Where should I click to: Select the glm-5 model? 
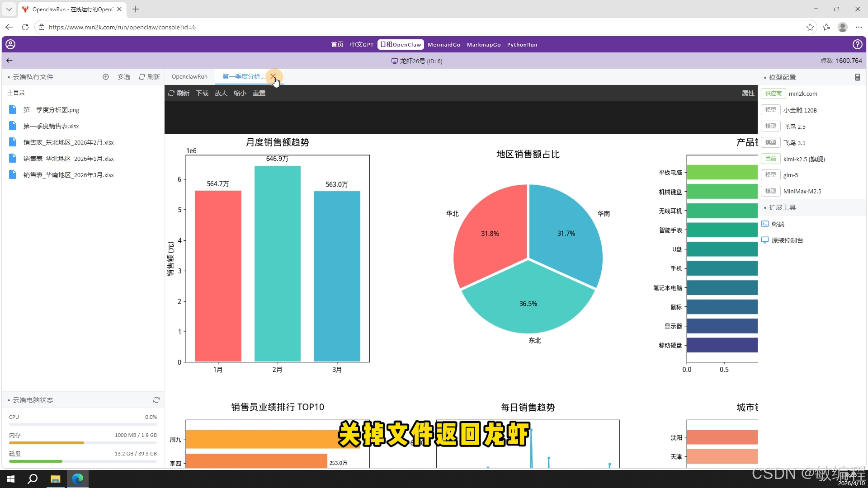click(790, 175)
